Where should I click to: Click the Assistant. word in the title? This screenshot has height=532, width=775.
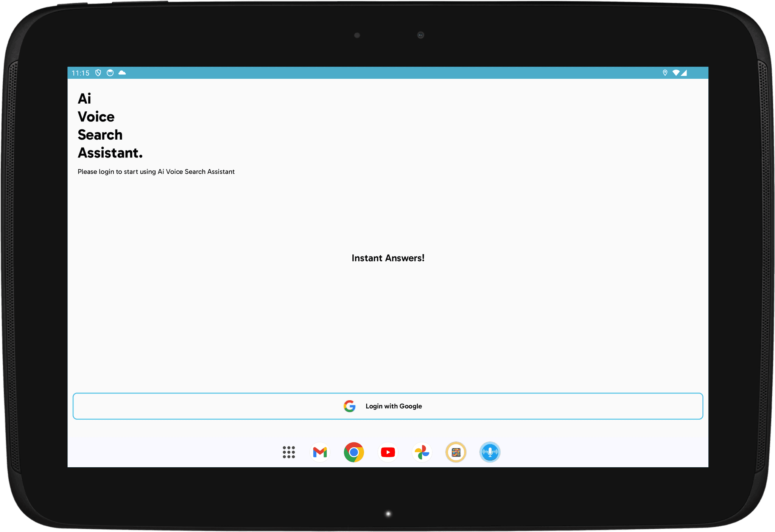(x=110, y=153)
